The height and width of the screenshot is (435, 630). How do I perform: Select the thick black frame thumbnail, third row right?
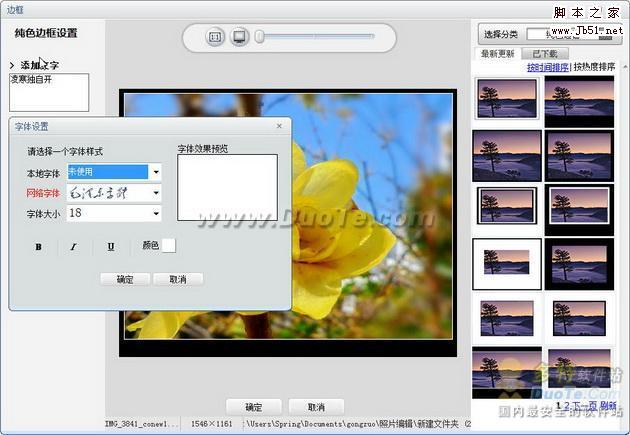point(579,210)
